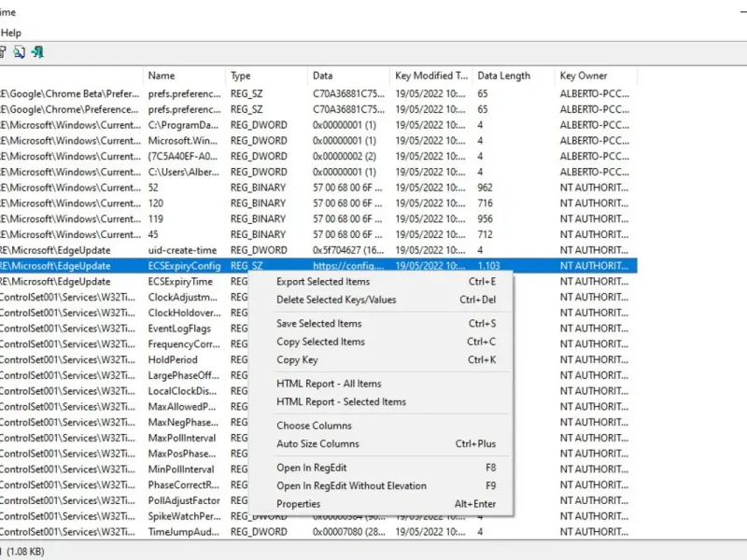The width and height of the screenshot is (747, 560).
Task: Open Properties from the context menu
Action: pyautogui.click(x=381, y=504)
